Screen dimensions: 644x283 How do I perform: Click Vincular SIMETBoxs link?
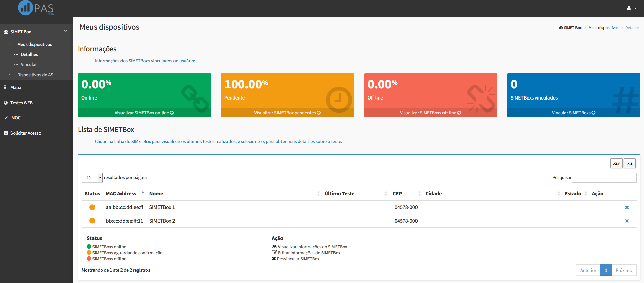[x=574, y=113]
